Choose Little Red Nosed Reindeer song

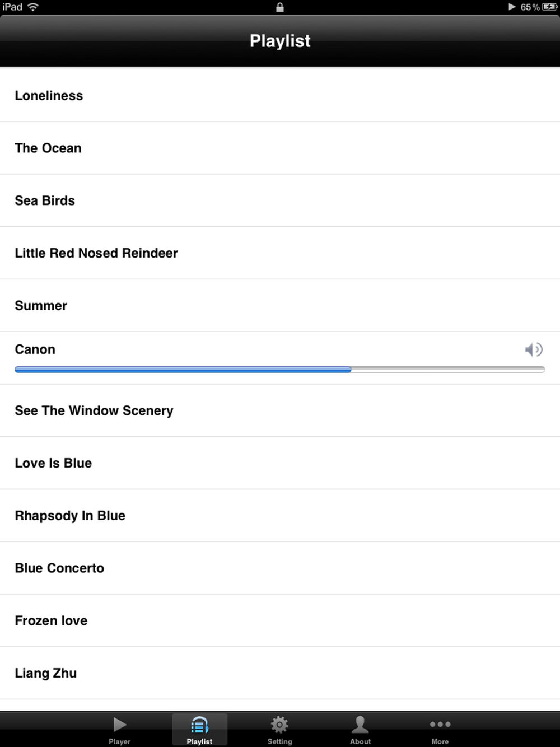coord(96,253)
